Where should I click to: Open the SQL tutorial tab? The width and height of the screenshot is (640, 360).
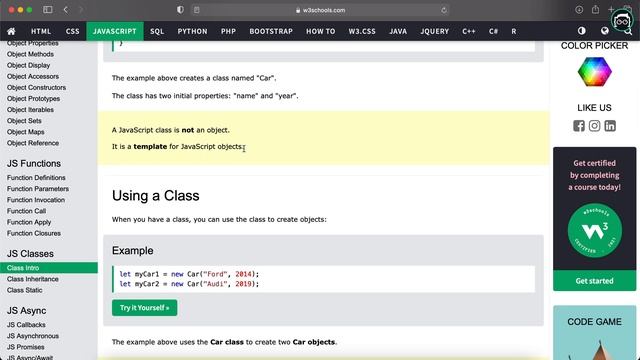point(157,31)
